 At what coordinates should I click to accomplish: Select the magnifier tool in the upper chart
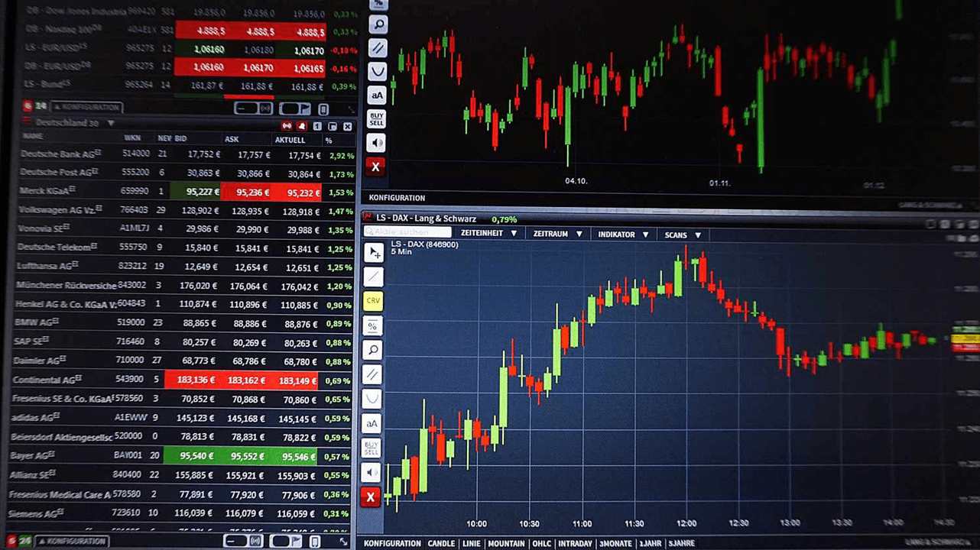[378, 24]
